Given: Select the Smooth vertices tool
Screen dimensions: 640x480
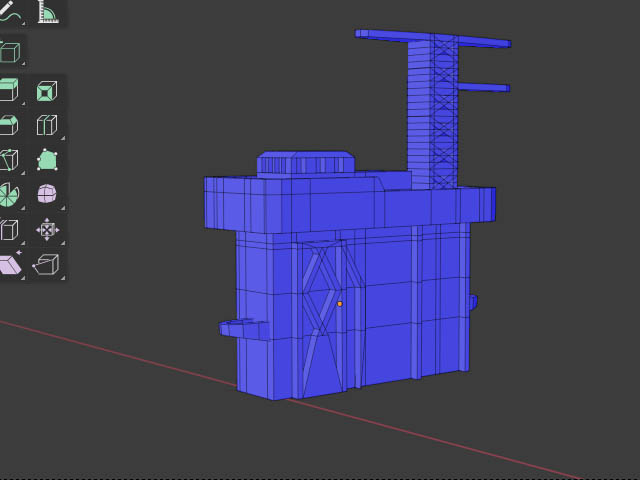Looking at the screenshot, I should click(x=47, y=194).
